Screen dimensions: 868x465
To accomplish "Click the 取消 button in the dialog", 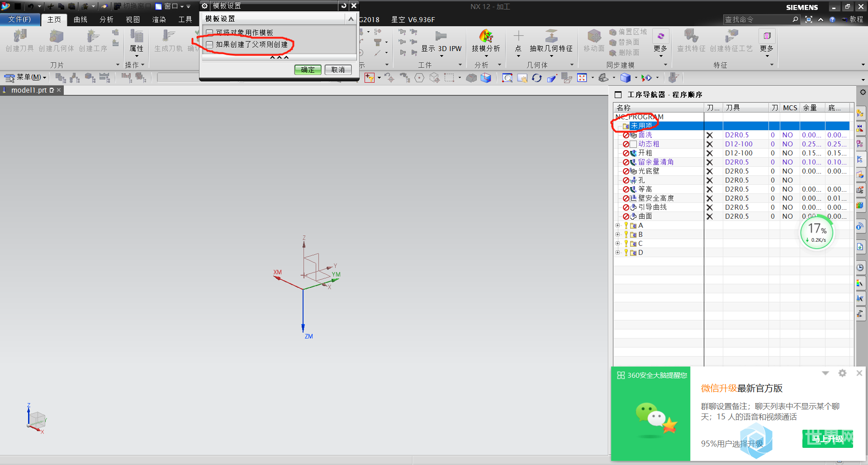I will pyautogui.click(x=338, y=70).
